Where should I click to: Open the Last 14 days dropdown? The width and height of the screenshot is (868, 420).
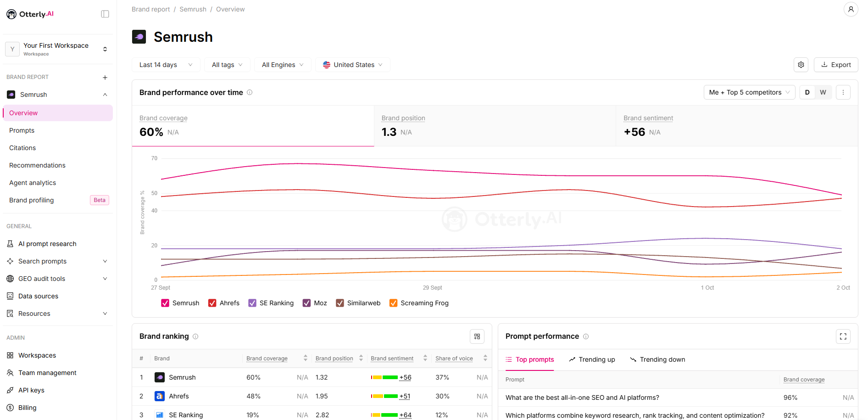pos(166,65)
